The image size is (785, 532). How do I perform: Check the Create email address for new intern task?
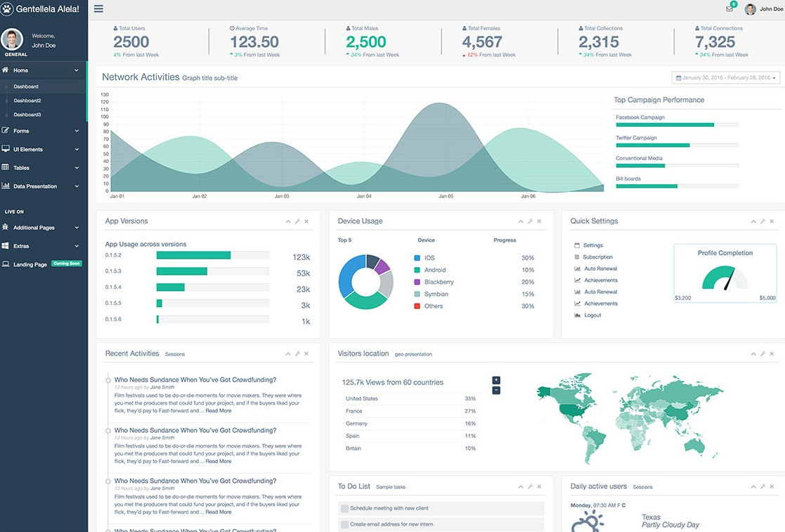point(342,524)
